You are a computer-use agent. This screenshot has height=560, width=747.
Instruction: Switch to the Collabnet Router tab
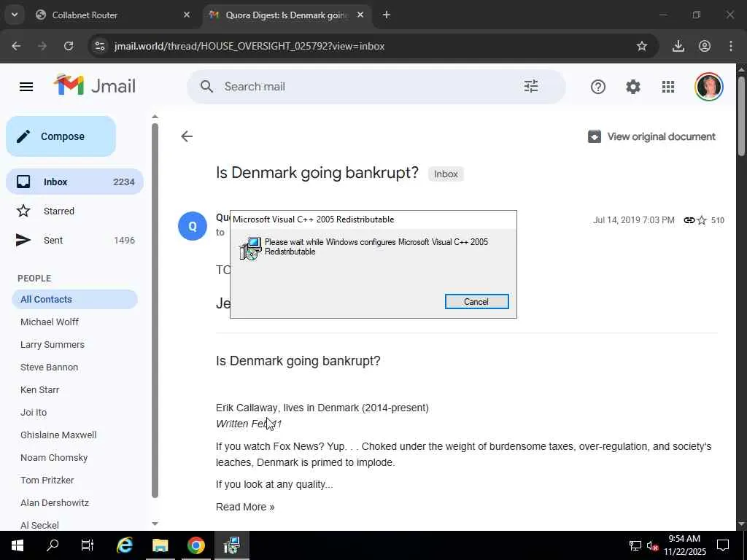112,15
